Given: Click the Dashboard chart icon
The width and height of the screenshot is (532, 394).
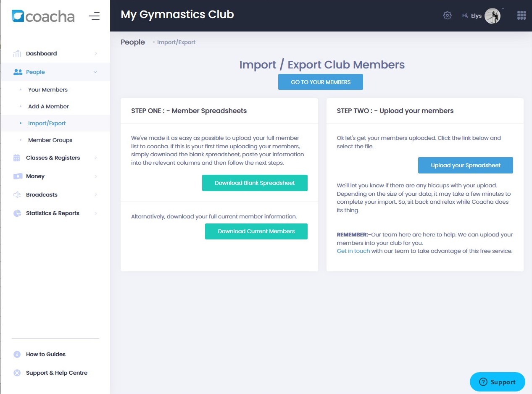Looking at the screenshot, I should [x=17, y=54].
